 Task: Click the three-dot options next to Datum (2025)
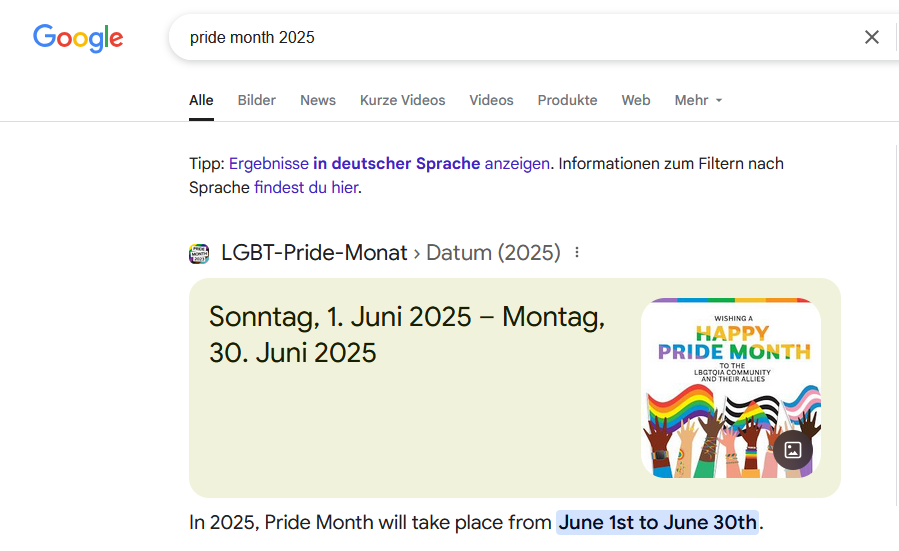(x=577, y=253)
